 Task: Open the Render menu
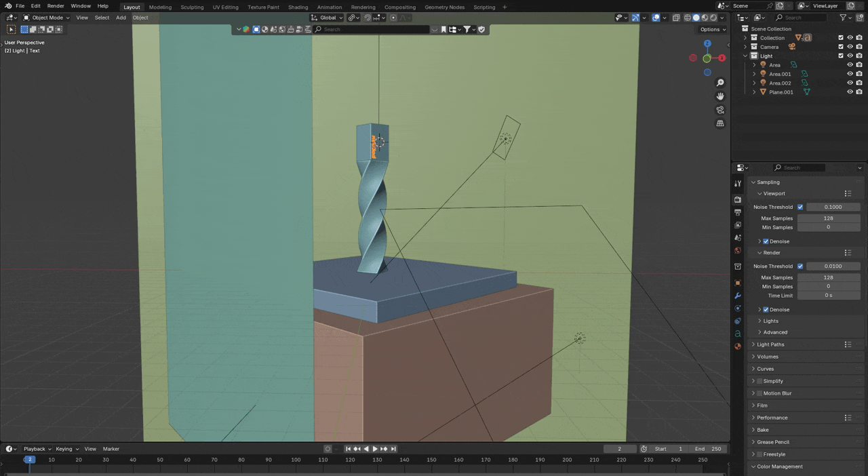pyautogui.click(x=56, y=6)
